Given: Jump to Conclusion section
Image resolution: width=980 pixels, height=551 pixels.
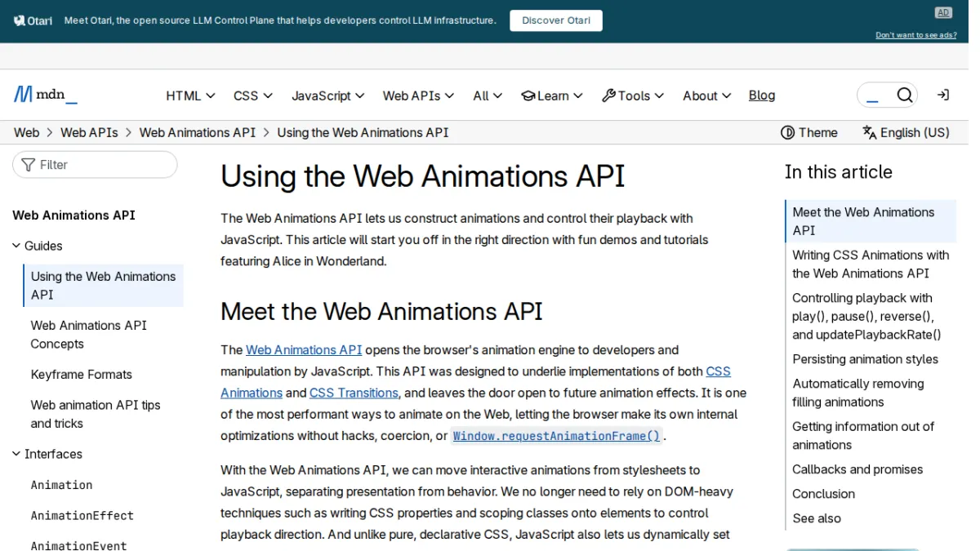Looking at the screenshot, I should [x=824, y=494].
